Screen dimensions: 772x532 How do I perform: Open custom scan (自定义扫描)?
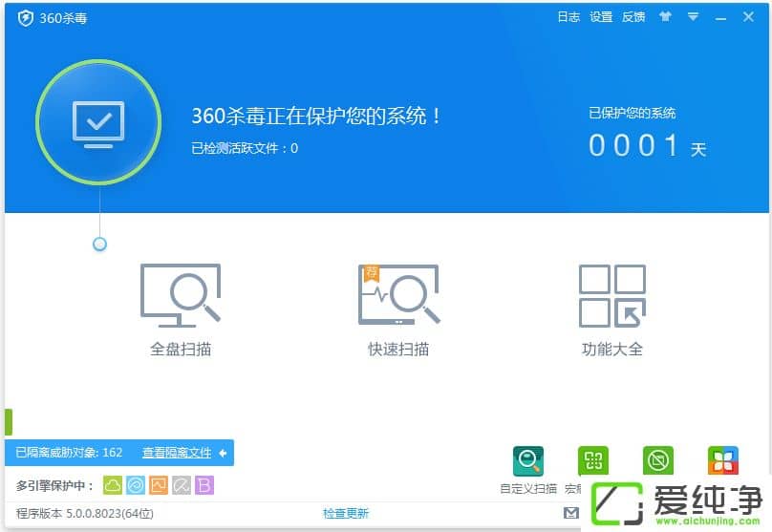[528, 461]
